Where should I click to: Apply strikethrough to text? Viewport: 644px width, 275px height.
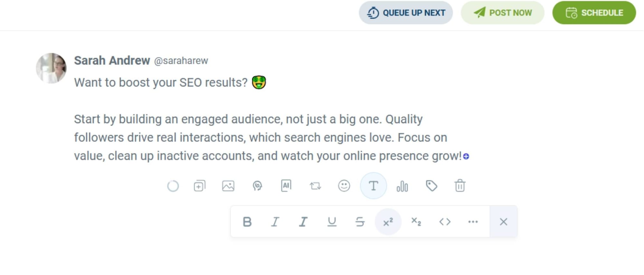(x=360, y=221)
